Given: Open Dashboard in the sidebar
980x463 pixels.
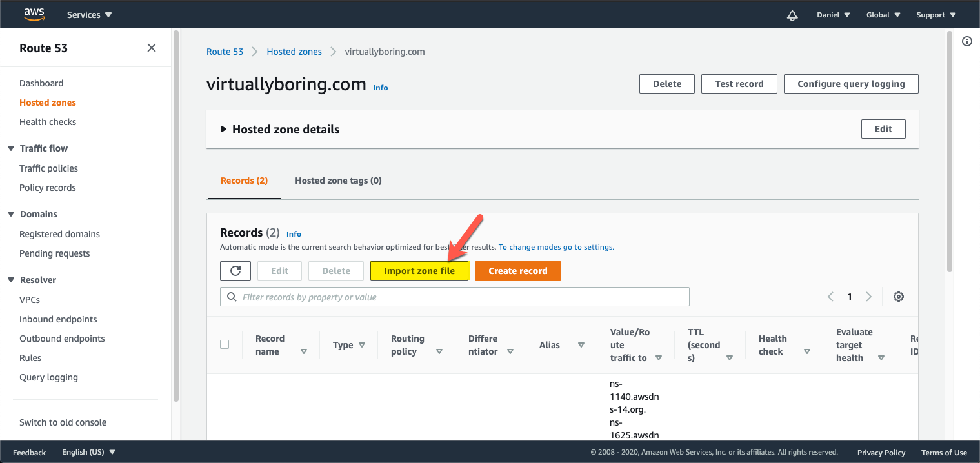Looking at the screenshot, I should (x=41, y=83).
